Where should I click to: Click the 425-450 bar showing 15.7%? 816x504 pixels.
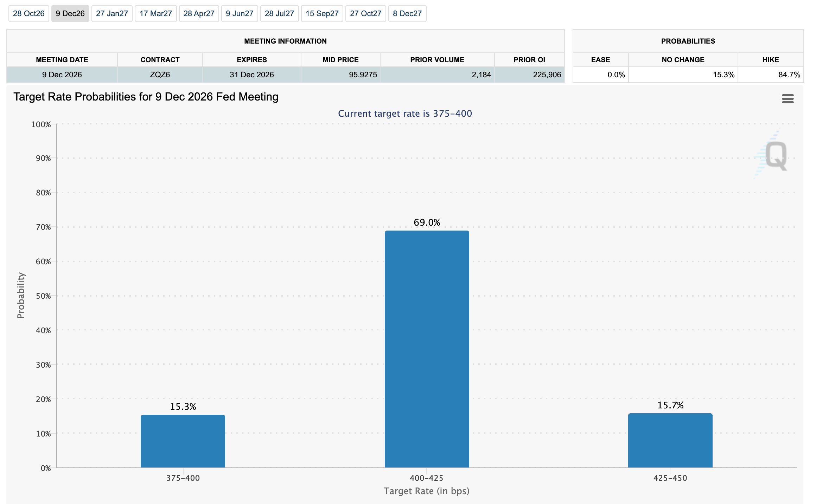(x=670, y=440)
